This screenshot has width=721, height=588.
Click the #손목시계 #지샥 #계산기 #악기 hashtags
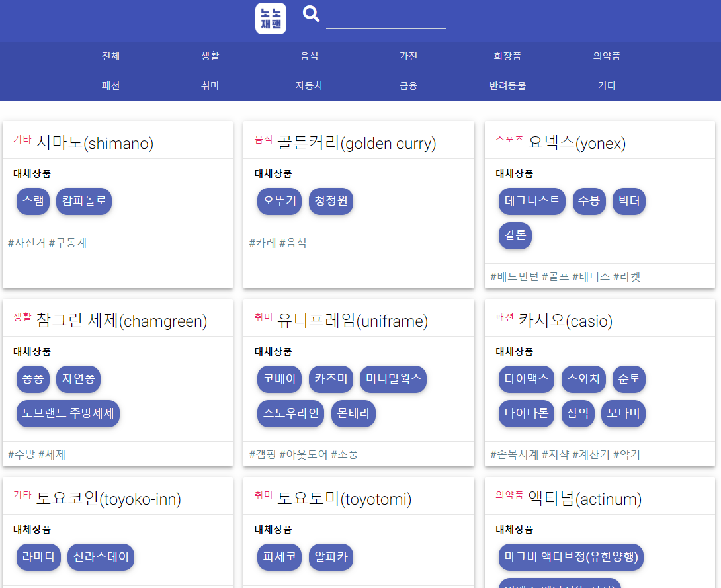pos(565,454)
